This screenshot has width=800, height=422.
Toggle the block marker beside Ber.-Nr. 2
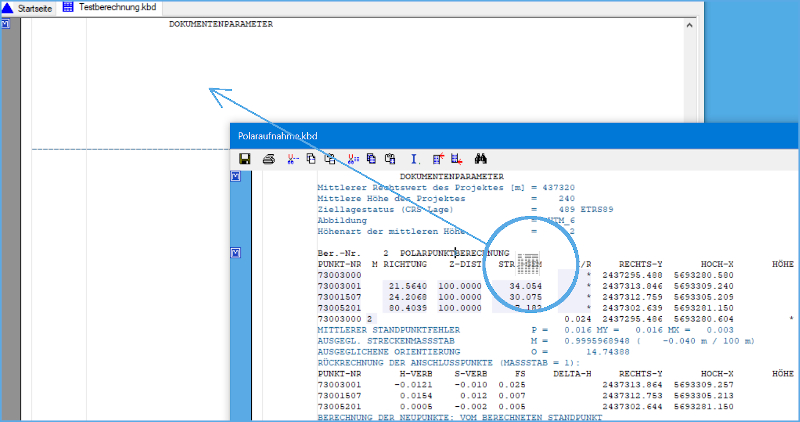tap(237, 253)
